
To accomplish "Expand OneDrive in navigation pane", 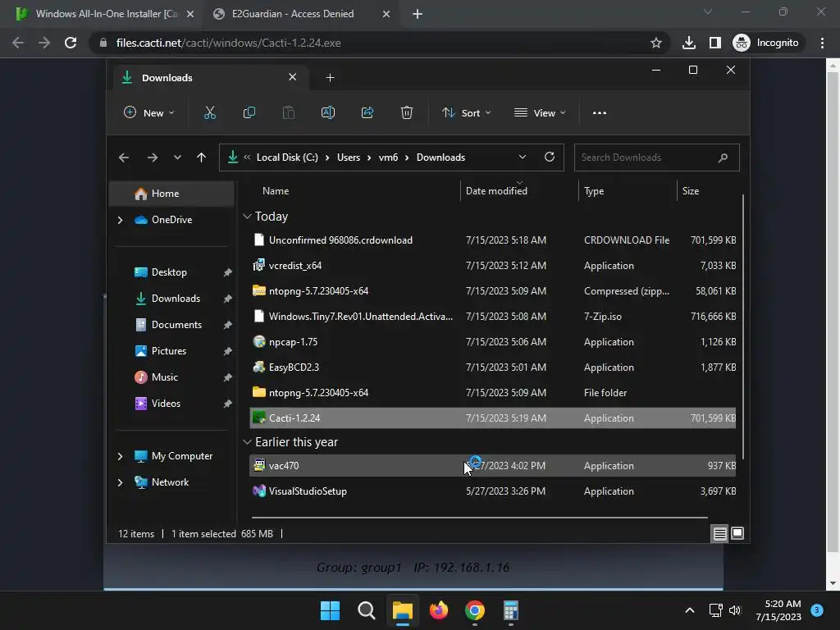I will pos(120,220).
